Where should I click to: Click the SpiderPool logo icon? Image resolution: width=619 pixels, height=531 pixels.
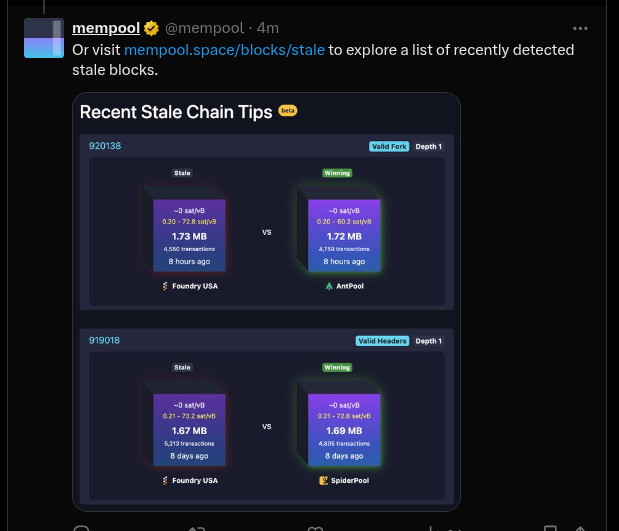(x=324, y=480)
